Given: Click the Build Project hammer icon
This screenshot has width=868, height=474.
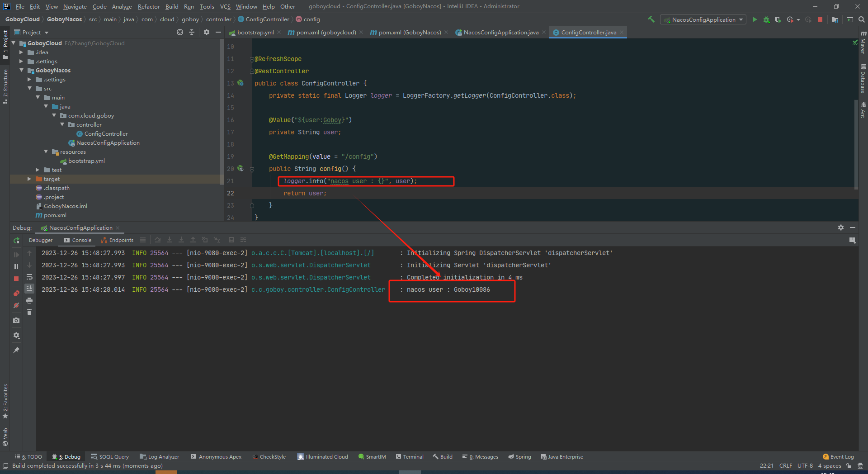Looking at the screenshot, I should click(x=651, y=19).
